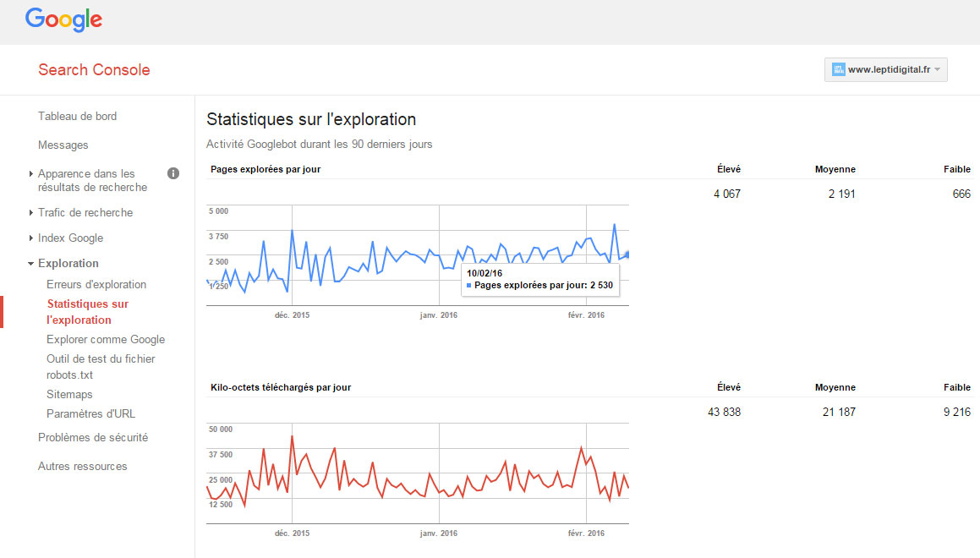The width and height of the screenshot is (980, 558).
Task: Open Trafic de recherche menu
Action: click(x=85, y=212)
